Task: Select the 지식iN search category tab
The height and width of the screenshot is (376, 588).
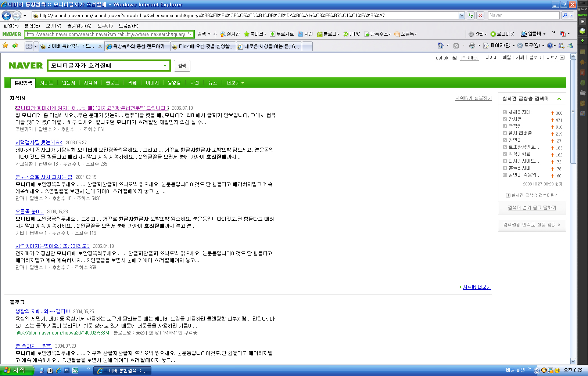Action: 90,83
